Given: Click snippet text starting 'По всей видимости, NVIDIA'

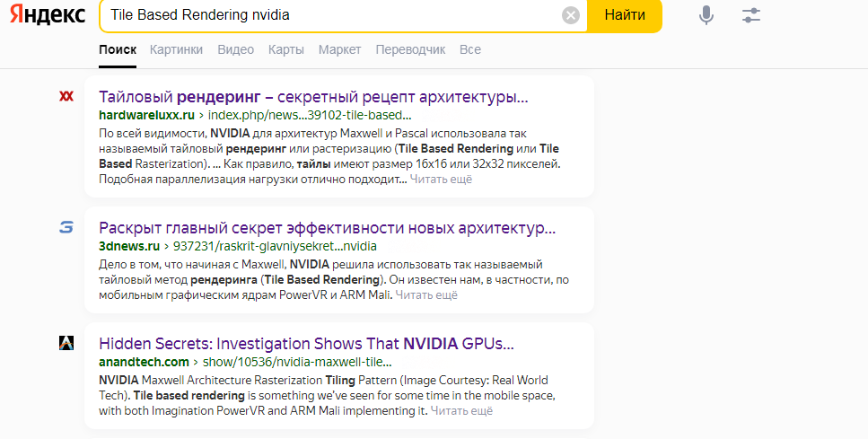Looking at the screenshot, I should click(x=330, y=156).
